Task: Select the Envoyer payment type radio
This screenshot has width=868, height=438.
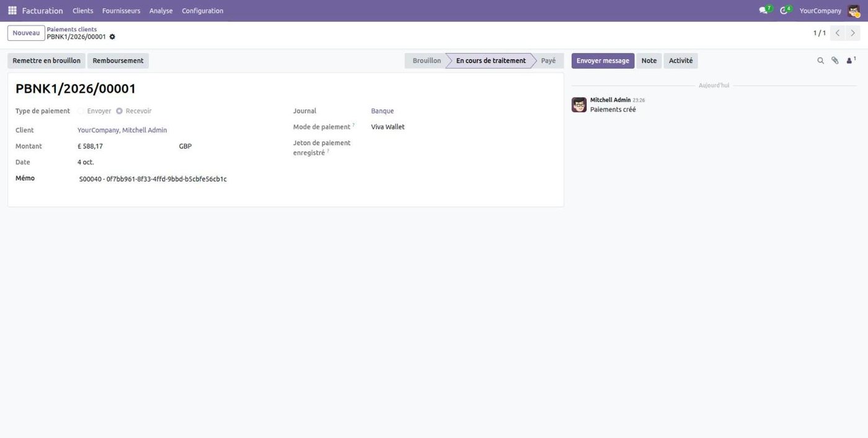Action: [x=81, y=111]
